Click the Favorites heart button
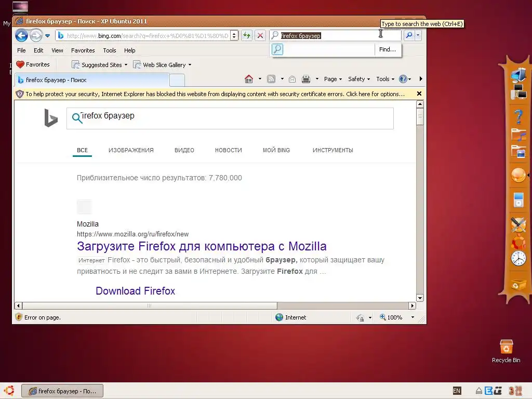 click(33, 64)
